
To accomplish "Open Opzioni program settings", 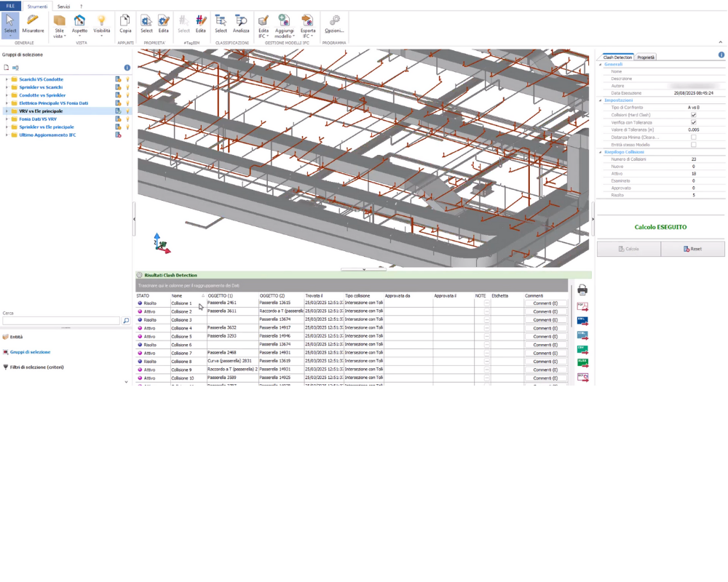I will (334, 24).
